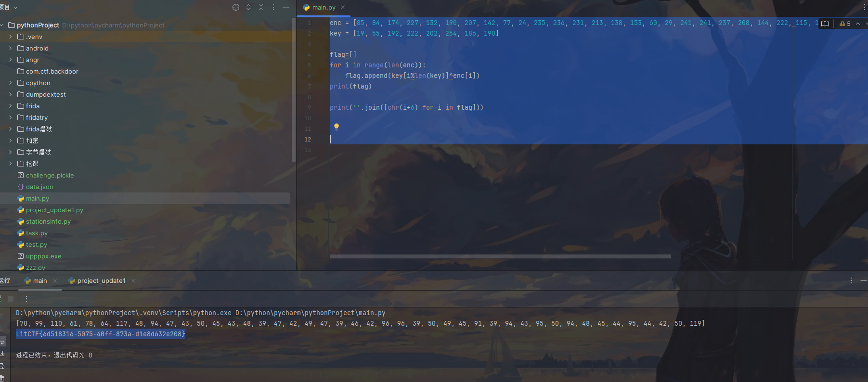The width and height of the screenshot is (868, 382).
Task: Open test.py from the project tree
Action: 36,244
